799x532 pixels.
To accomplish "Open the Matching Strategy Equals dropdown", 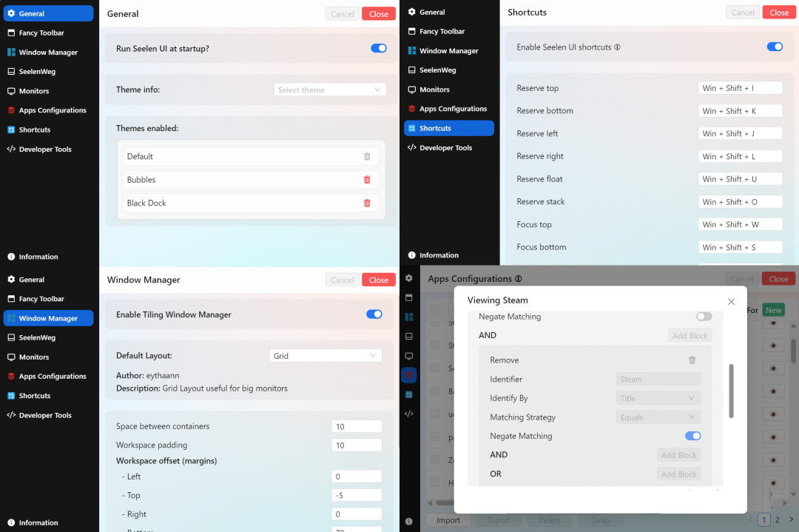I will click(658, 417).
